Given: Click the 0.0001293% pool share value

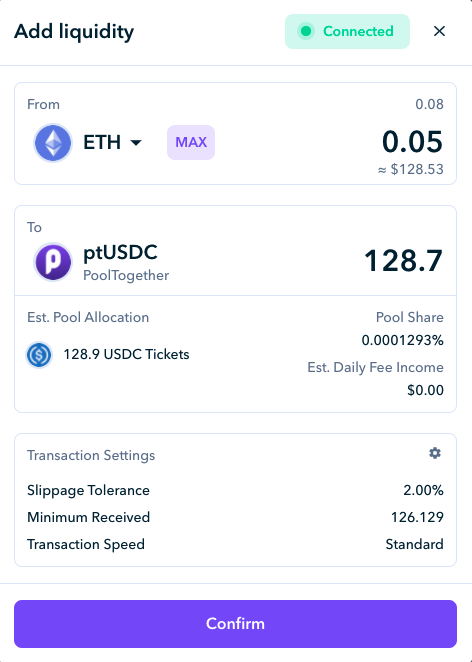Looking at the screenshot, I should pyautogui.click(x=402, y=340).
